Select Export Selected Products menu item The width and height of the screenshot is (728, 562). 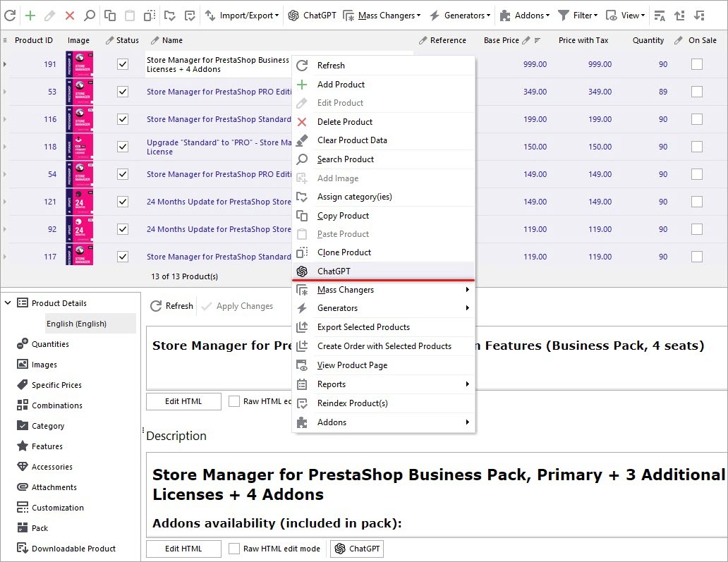pyautogui.click(x=384, y=326)
